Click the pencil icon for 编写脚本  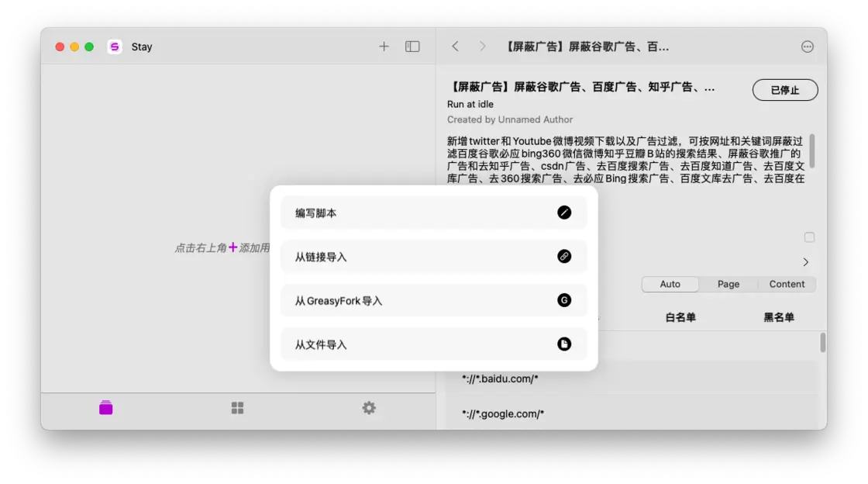pyautogui.click(x=564, y=213)
